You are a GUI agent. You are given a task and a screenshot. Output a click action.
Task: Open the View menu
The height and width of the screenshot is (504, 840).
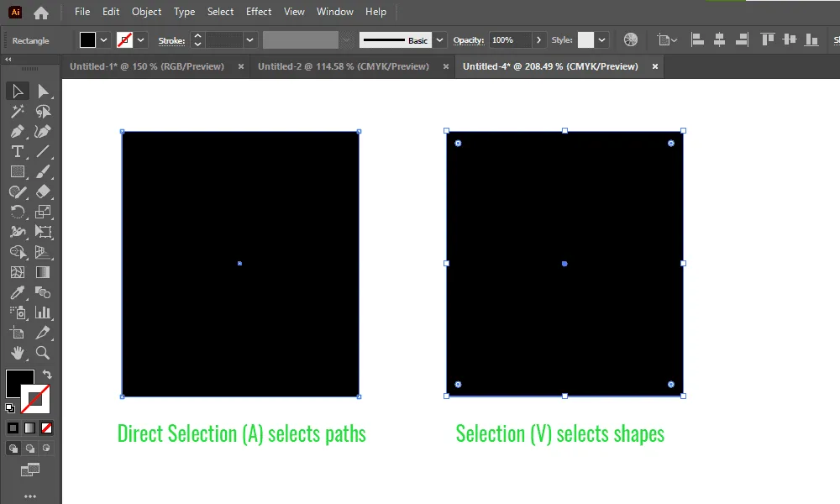click(x=294, y=11)
